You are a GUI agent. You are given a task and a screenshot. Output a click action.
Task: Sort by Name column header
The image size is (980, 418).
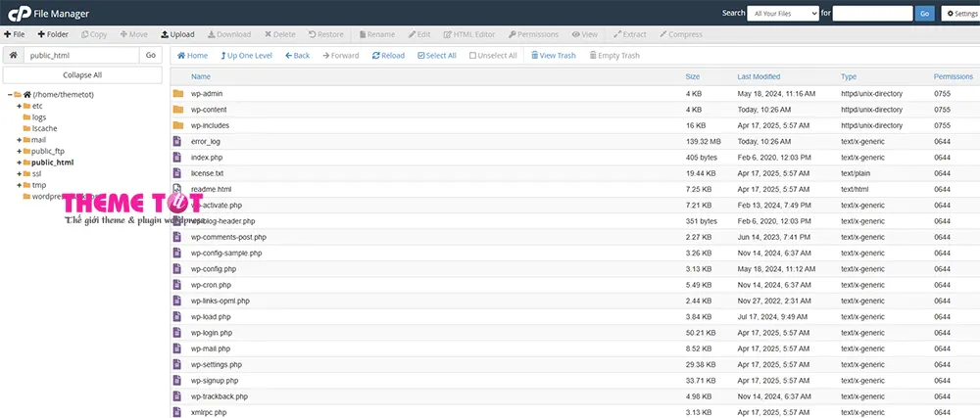201,76
